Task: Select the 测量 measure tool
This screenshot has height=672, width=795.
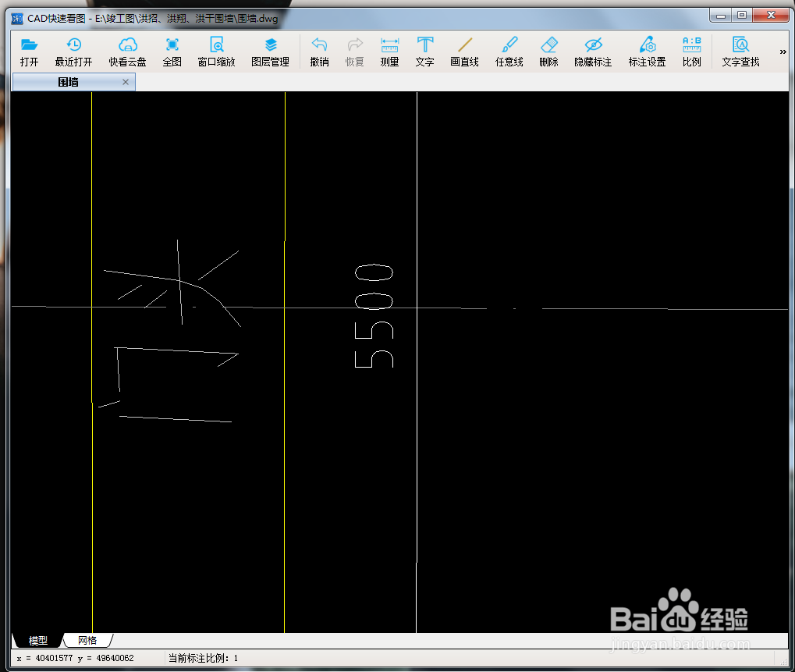Action: pyautogui.click(x=389, y=52)
